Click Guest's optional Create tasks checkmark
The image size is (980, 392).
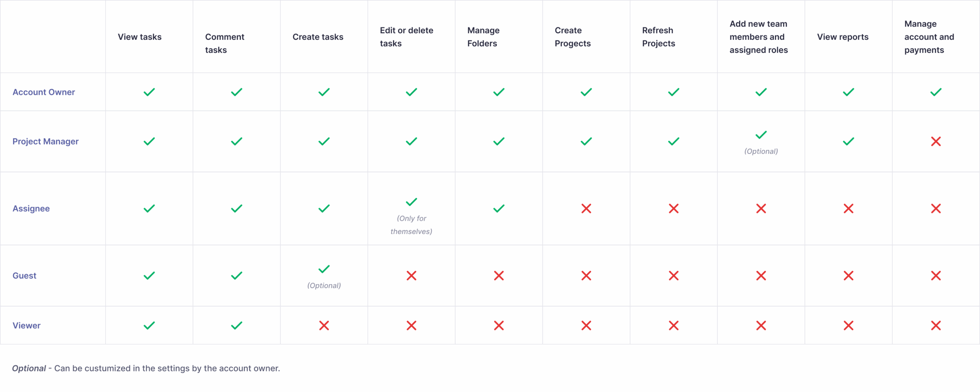point(324,269)
